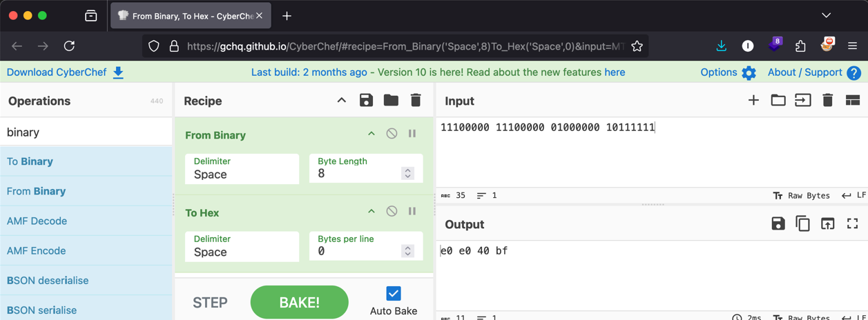Adjust Byte Length stepper arrows
The width and height of the screenshot is (868, 320).
click(x=407, y=174)
